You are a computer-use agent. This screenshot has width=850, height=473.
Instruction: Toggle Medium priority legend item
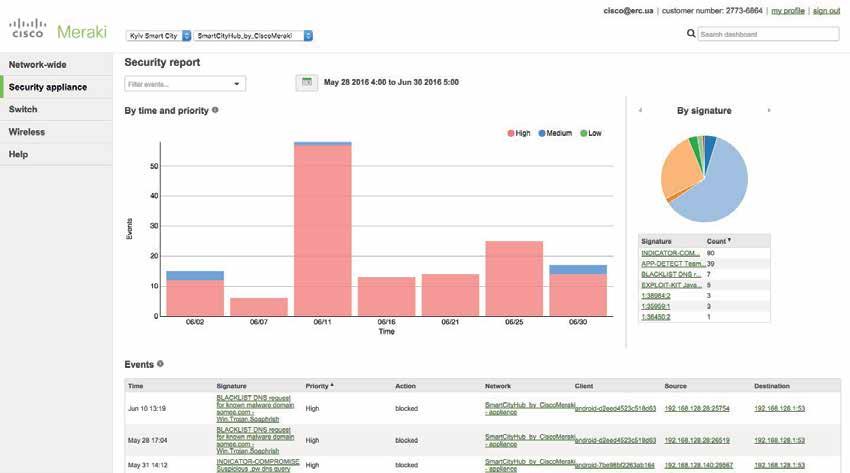[555, 133]
